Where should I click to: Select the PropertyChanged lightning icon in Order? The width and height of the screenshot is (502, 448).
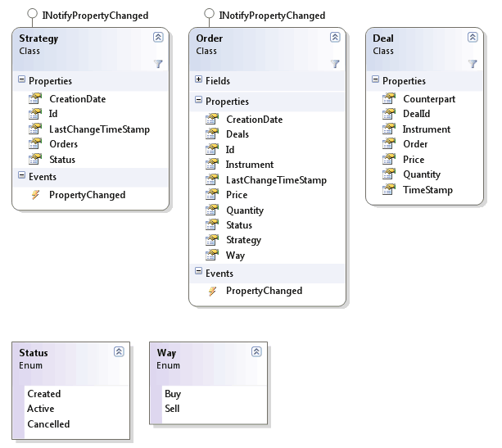click(212, 291)
